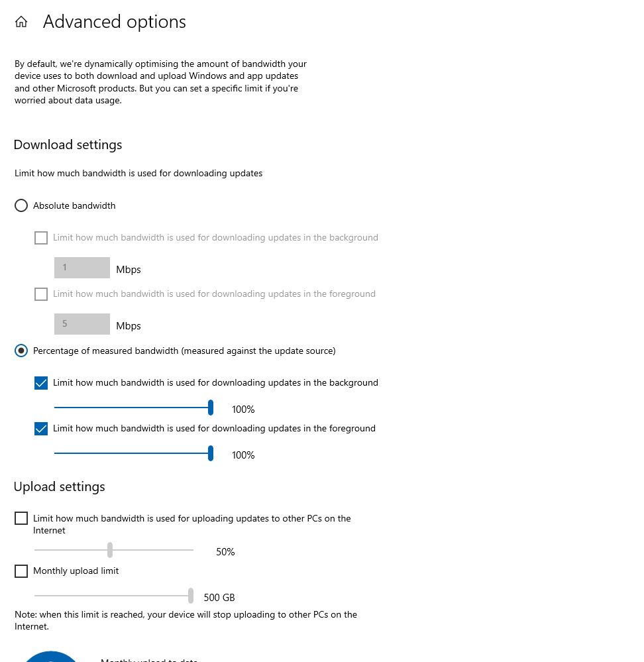Click the blue monthly upload chart circle
The width and height of the screenshot is (644, 662).
tap(50, 656)
